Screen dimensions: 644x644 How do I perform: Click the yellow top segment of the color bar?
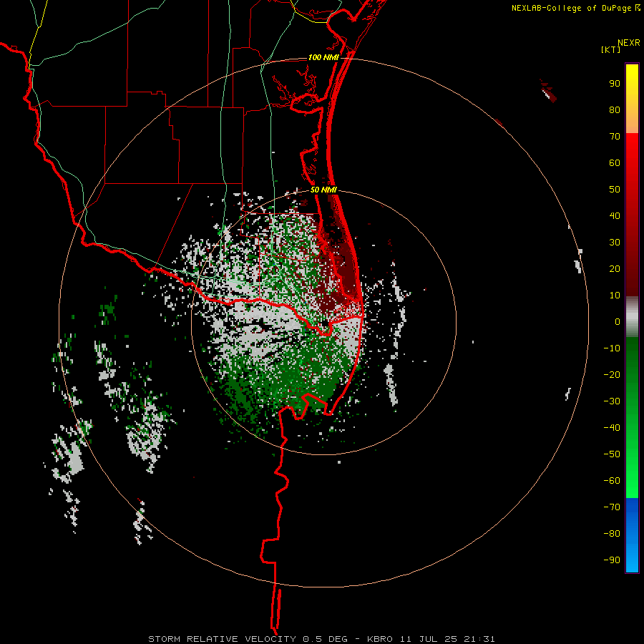click(x=632, y=99)
